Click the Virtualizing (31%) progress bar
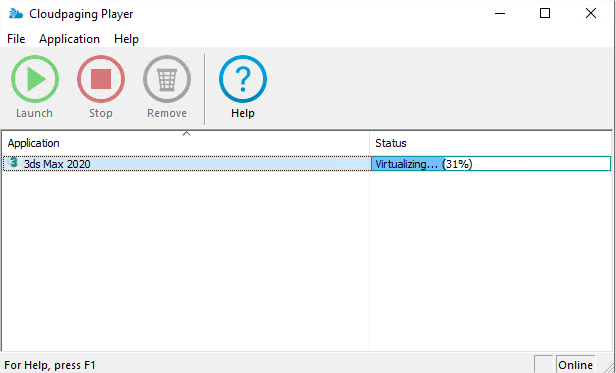The width and height of the screenshot is (616, 373). (x=491, y=164)
